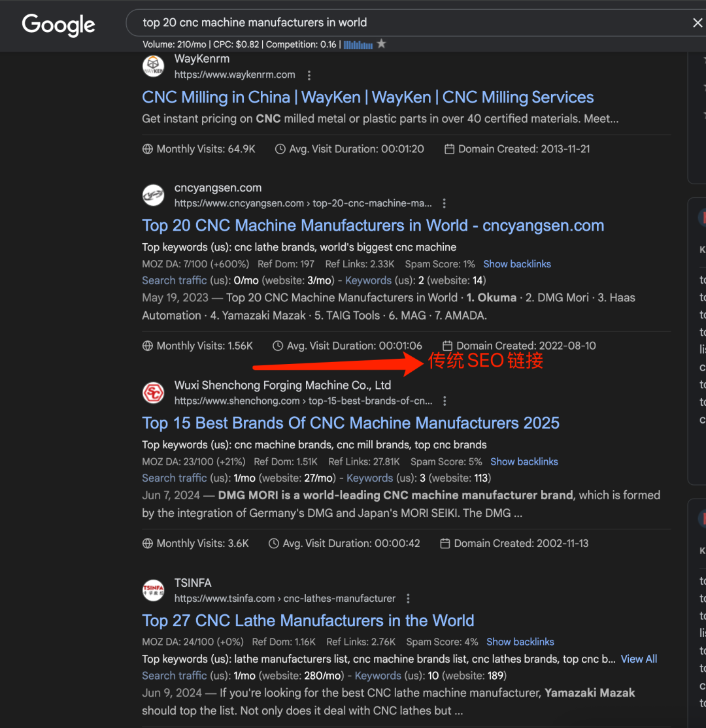Show backlinks for Shenchong result
706x728 pixels.
click(524, 461)
